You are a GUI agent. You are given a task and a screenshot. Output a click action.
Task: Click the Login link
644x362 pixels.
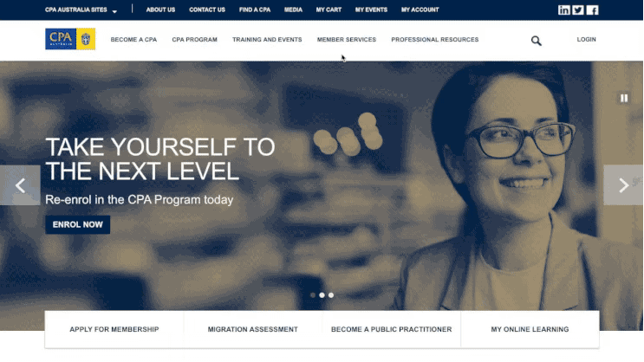(x=586, y=39)
